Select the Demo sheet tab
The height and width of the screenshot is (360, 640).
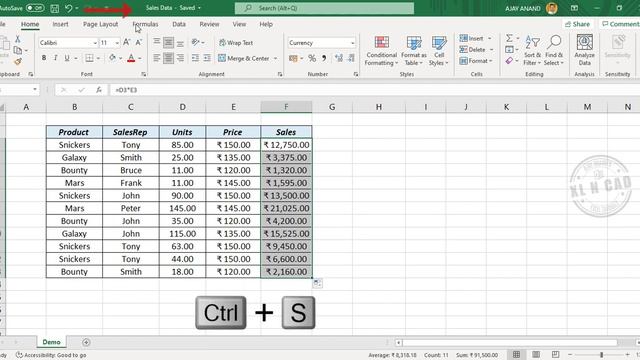(x=51, y=342)
